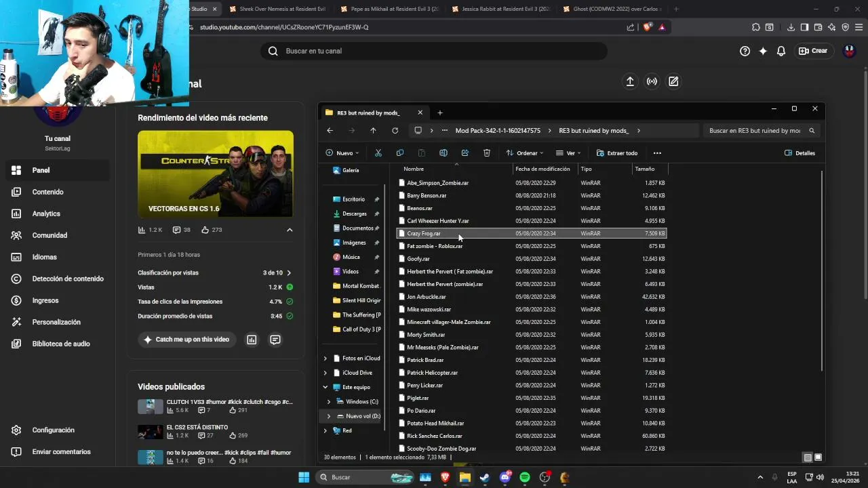Open the CLUTCH 1VS3 video entry
The height and width of the screenshot is (488, 868).
pos(216,406)
